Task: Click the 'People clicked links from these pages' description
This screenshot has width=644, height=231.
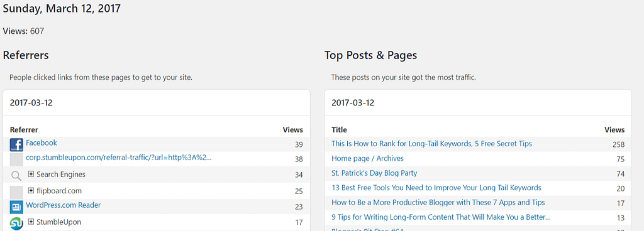Action: [x=101, y=77]
